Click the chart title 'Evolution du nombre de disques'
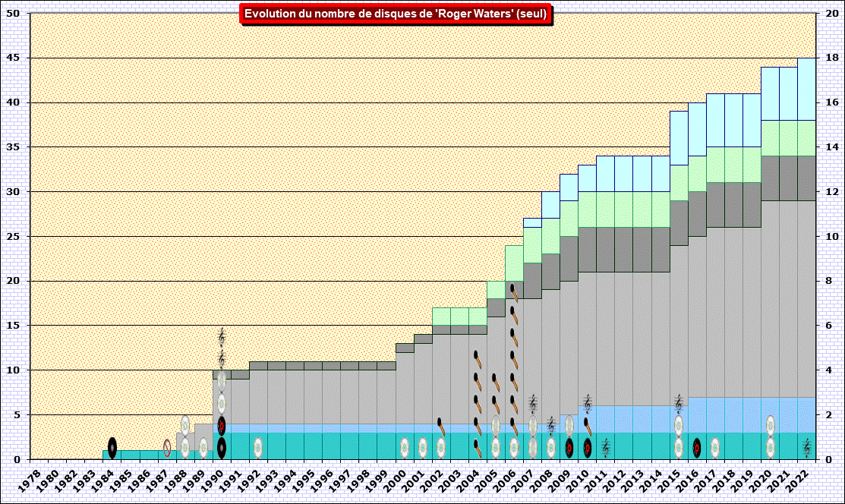The width and height of the screenshot is (845, 504). tap(396, 14)
